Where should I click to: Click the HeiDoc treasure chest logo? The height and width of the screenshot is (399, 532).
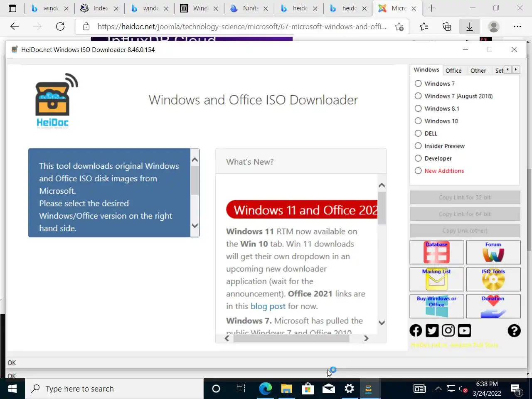click(57, 101)
